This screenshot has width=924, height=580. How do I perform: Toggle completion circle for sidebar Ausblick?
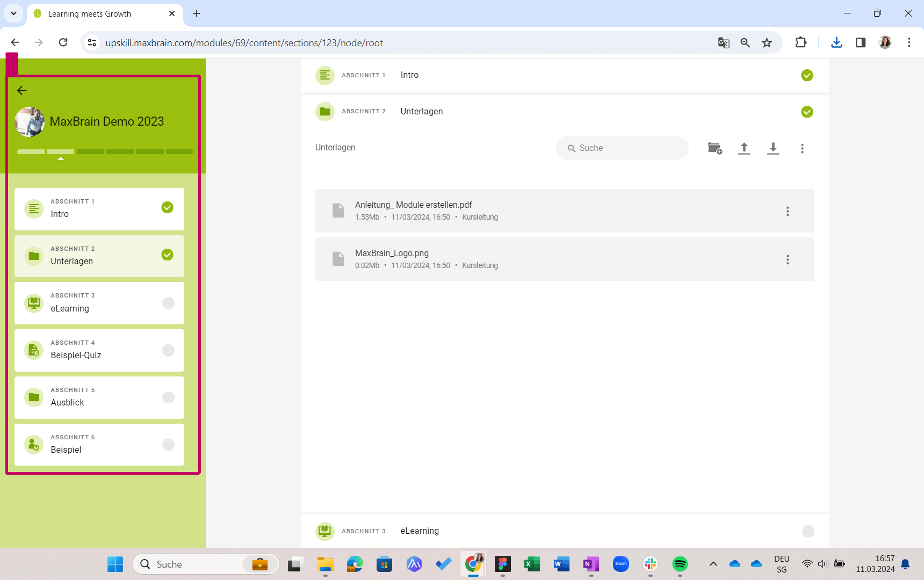[168, 397]
